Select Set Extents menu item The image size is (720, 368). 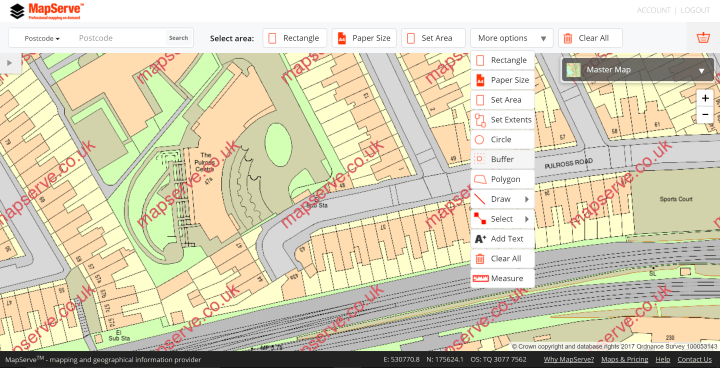point(503,119)
